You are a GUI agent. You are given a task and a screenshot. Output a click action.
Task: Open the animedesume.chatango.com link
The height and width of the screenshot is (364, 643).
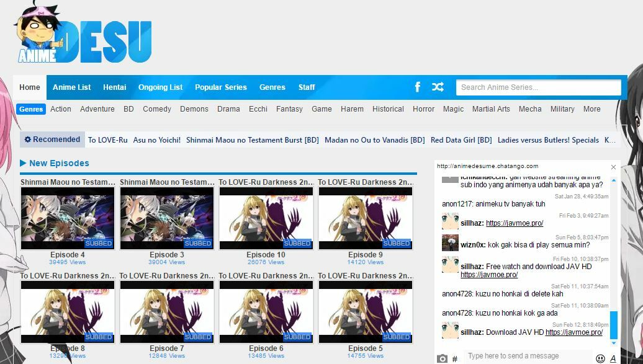coord(488,166)
